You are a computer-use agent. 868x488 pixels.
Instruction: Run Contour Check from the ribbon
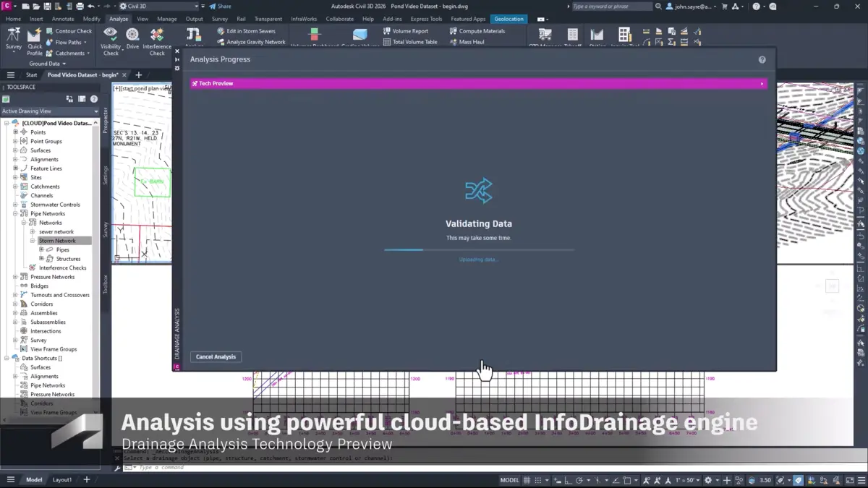[x=69, y=31]
